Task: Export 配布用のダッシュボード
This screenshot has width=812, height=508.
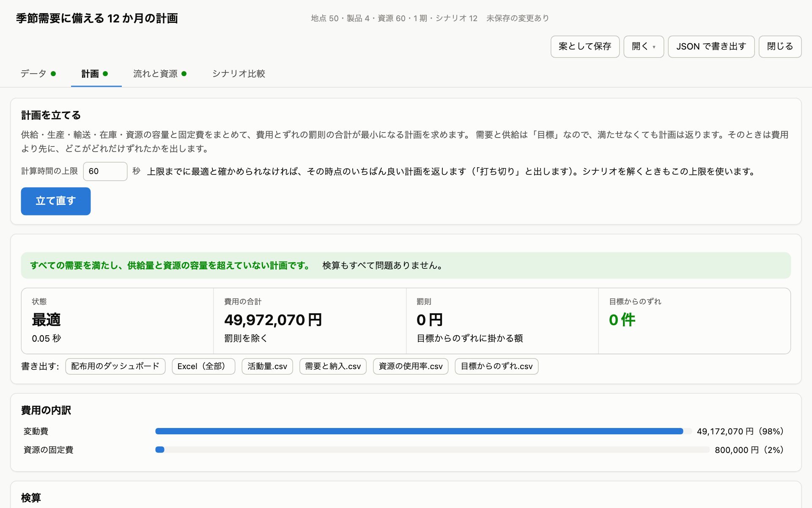Action: [x=115, y=366]
